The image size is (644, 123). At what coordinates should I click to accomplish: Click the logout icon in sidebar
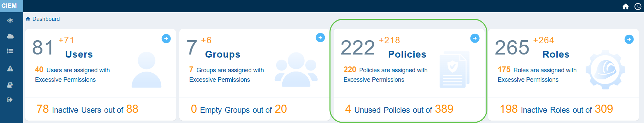tap(10, 100)
